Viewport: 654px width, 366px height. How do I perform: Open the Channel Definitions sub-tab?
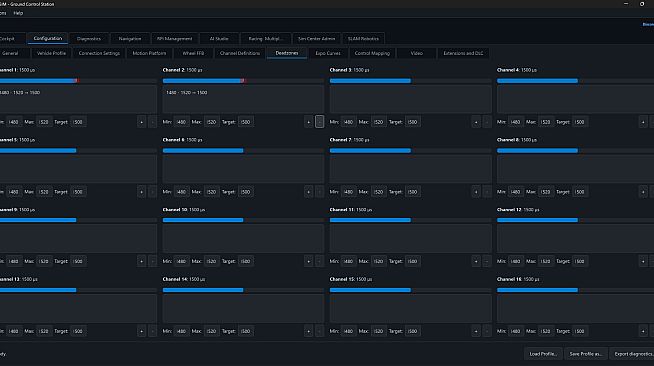[240, 53]
